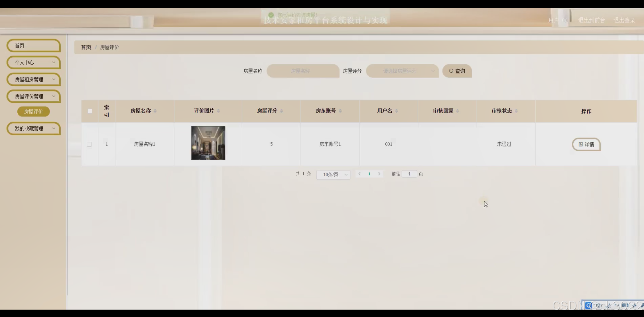Select 房屋评价 submenu item
The height and width of the screenshot is (317, 644).
[33, 112]
